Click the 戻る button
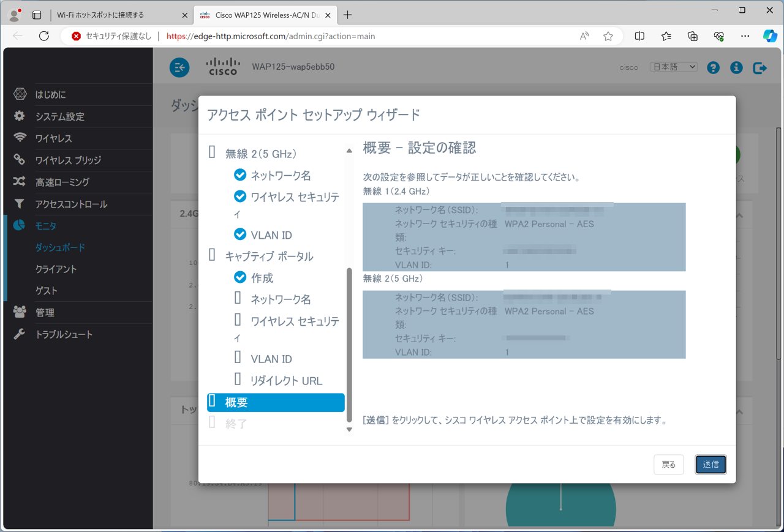This screenshot has height=532, width=784. [x=668, y=465]
